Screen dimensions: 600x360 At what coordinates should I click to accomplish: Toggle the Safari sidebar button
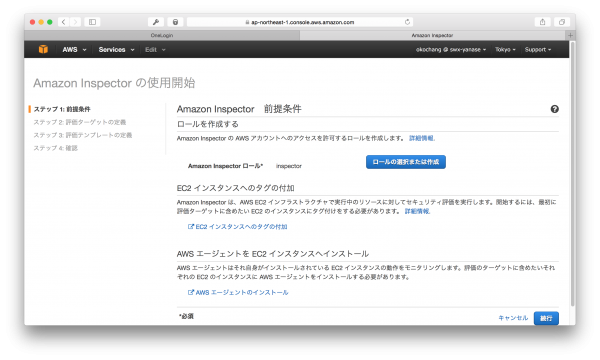[92, 22]
